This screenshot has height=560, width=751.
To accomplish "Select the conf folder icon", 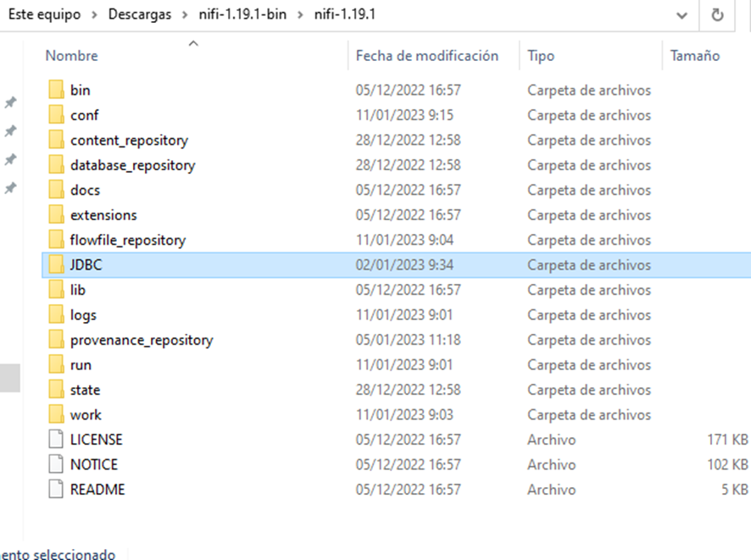I will 56,114.
